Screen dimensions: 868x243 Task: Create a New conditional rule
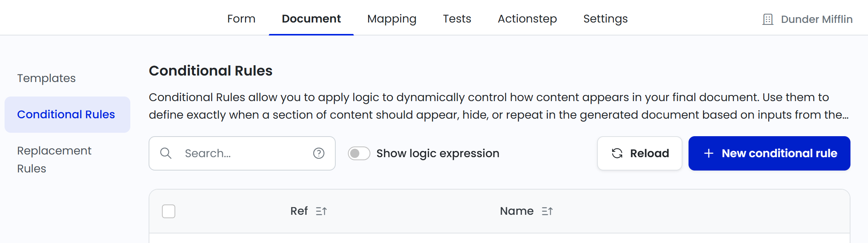[769, 153]
